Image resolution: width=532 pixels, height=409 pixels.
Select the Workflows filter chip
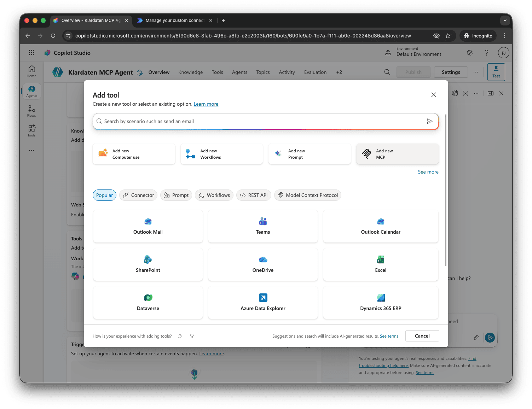point(214,195)
